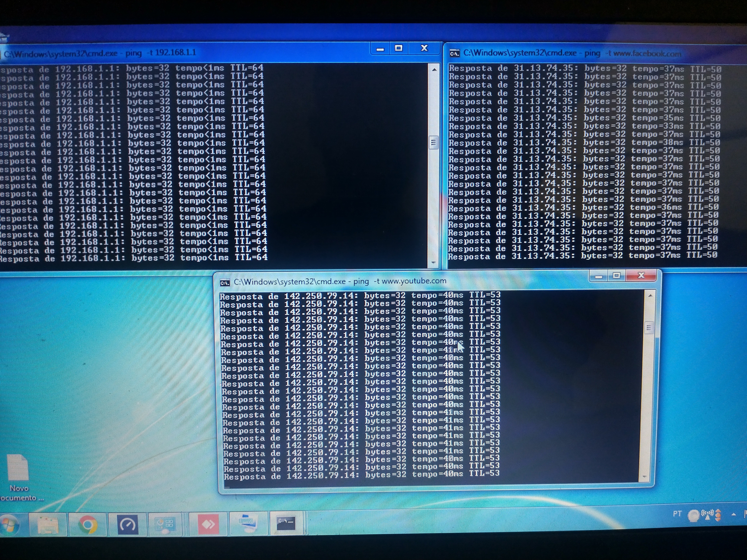Image resolution: width=747 pixels, height=560 pixels.
Task: Open File Explorer from taskbar
Action: coord(48,524)
